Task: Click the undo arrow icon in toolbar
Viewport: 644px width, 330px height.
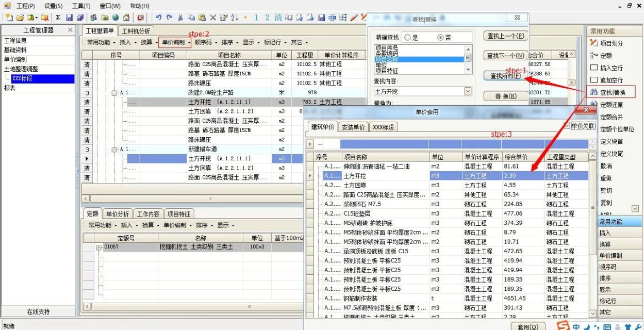Action: click(x=159, y=18)
